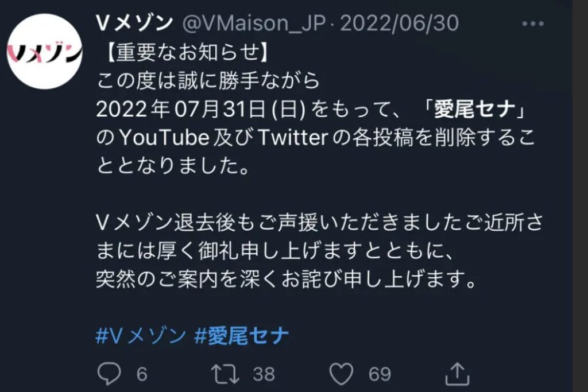
Task: Click the 【重要なお知らせ】 heading line
Action: pos(185,52)
